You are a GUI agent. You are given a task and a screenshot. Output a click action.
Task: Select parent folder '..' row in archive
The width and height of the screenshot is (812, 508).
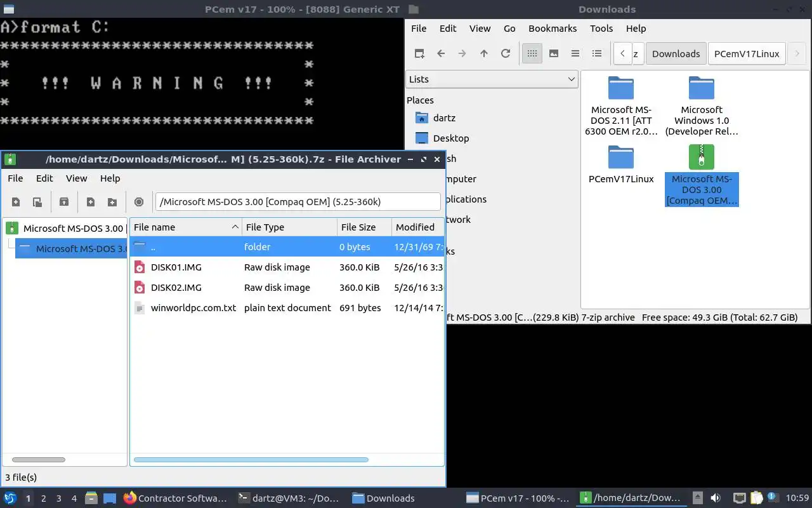pos(286,247)
